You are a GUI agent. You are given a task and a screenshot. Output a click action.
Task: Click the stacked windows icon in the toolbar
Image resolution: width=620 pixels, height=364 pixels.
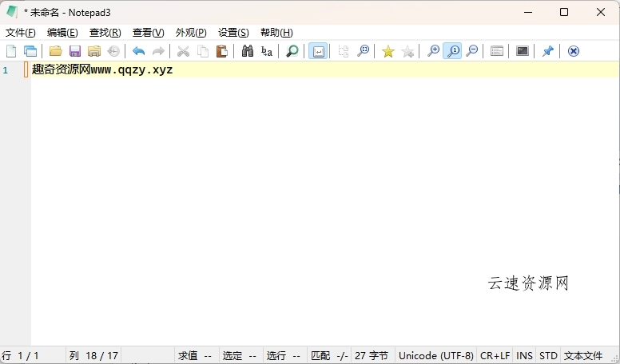click(30, 51)
